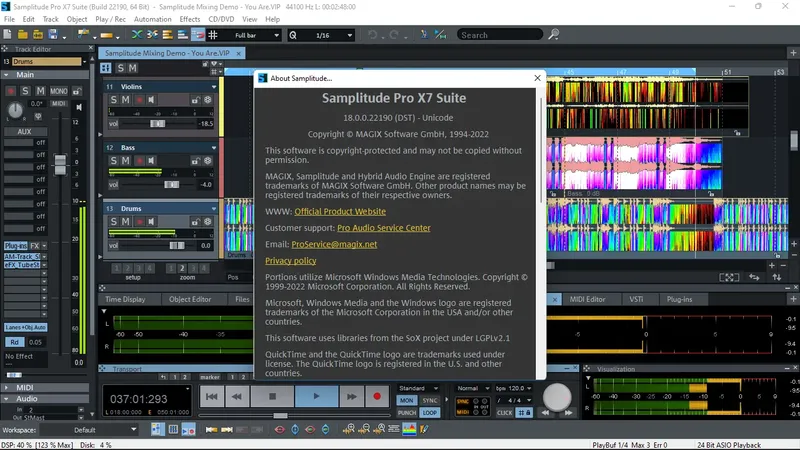Screen dimensions: 800x450
Task: Click the search magnifier icon
Action: [554, 35]
